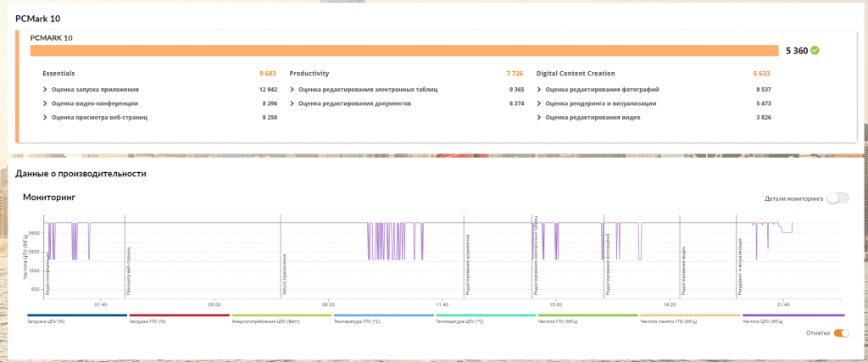Viewport: 868px width, 362px height.
Task: Click the Essentials heading
Action: (x=58, y=73)
